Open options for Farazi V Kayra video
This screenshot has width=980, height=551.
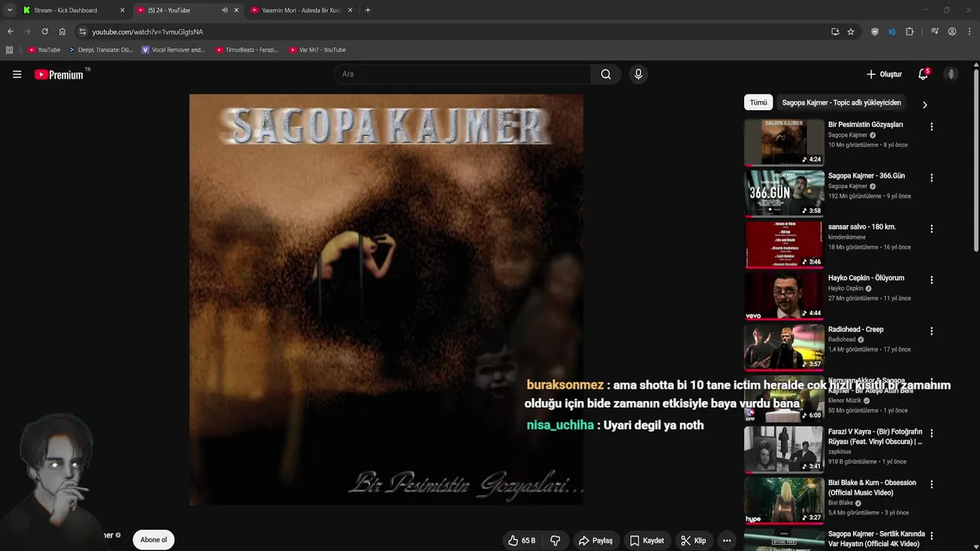[931, 433]
